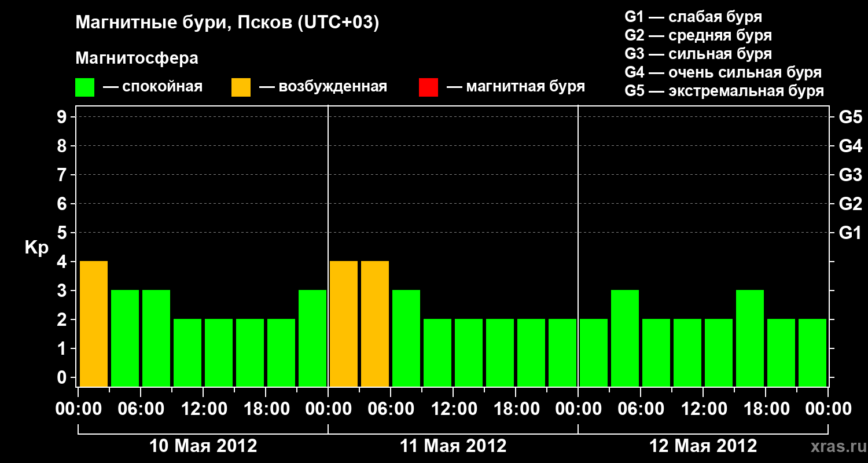Click the Kp value 4 axis label

tap(62, 262)
